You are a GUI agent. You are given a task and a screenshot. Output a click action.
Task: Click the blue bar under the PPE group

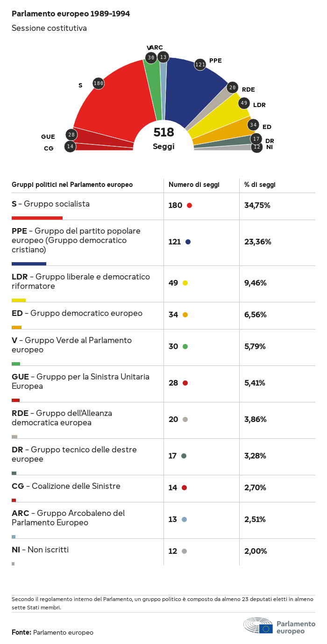coord(29,264)
